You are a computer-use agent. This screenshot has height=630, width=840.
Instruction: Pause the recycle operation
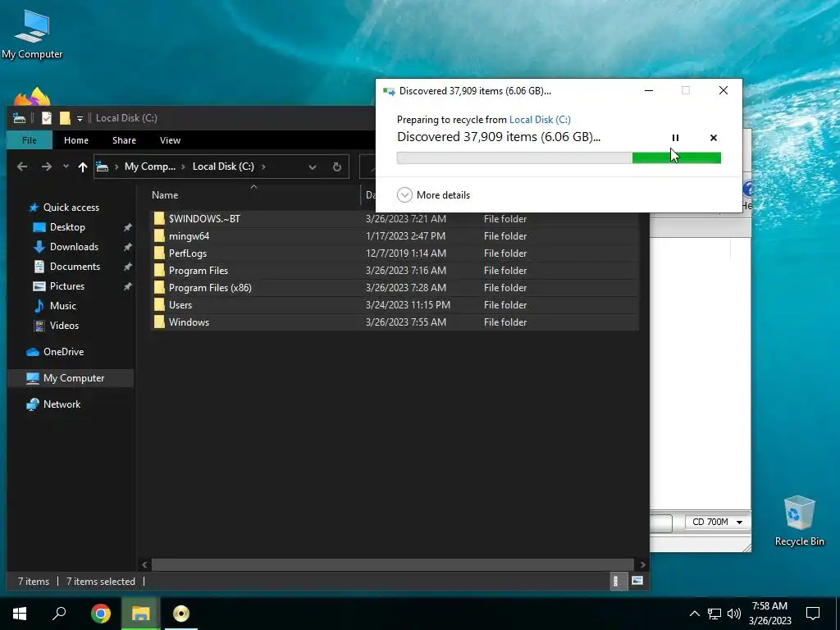click(x=675, y=138)
